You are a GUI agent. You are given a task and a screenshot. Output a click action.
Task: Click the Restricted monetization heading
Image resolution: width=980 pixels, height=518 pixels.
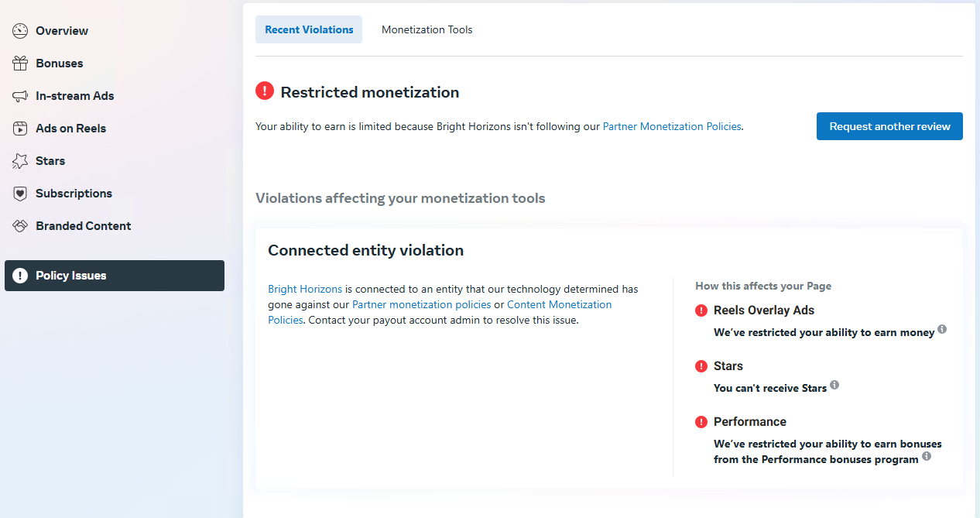[370, 92]
